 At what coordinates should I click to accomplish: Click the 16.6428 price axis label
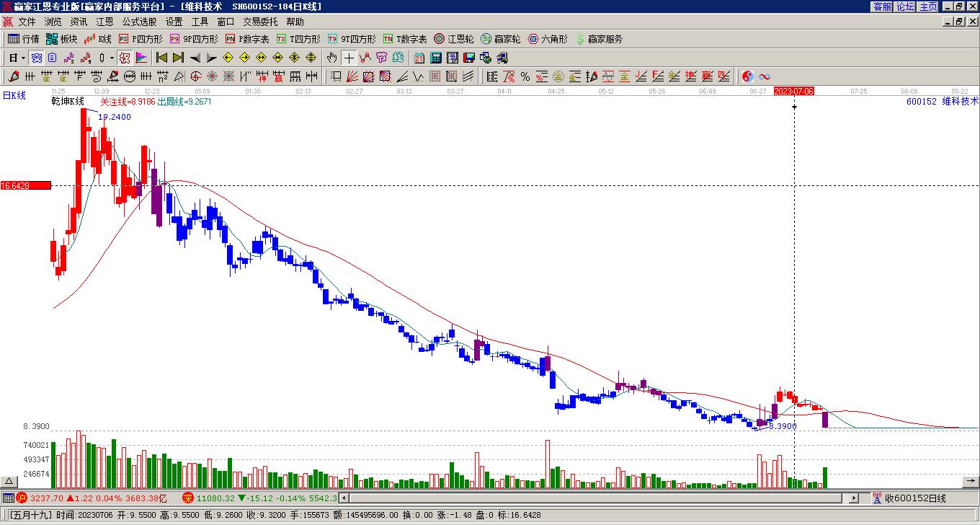(x=26, y=186)
